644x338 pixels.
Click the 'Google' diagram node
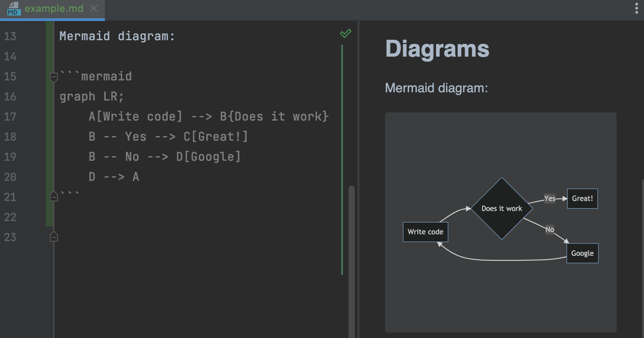(582, 253)
